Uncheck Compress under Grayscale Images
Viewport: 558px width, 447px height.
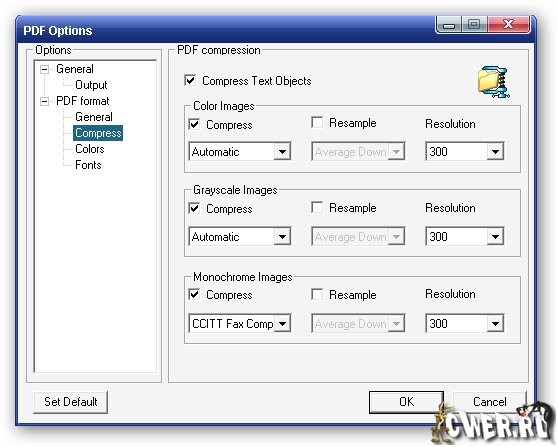click(194, 208)
